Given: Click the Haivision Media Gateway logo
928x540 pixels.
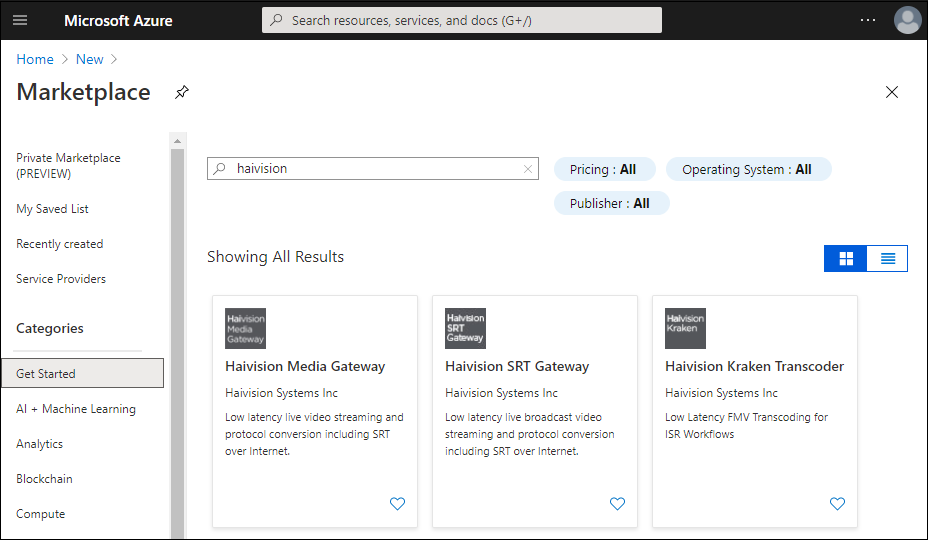Looking at the screenshot, I should pyautogui.click(x=245, y=328).
